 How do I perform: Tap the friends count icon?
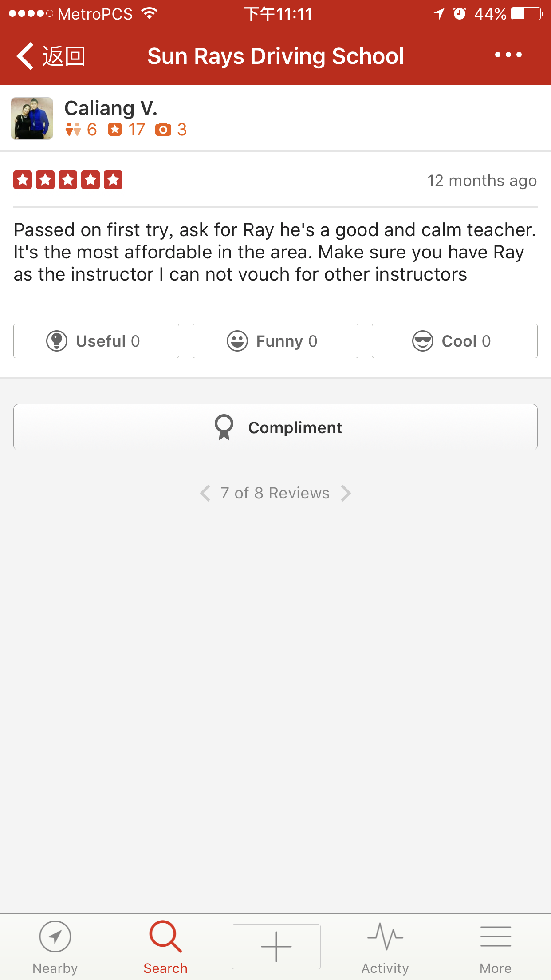point(73,129)
